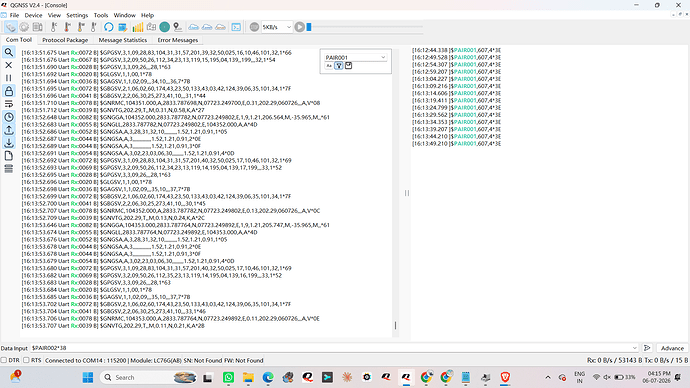
Task: Toggle the funnel filter button under PAIR001
Action: pyautogui.click(x=339, y=66)
